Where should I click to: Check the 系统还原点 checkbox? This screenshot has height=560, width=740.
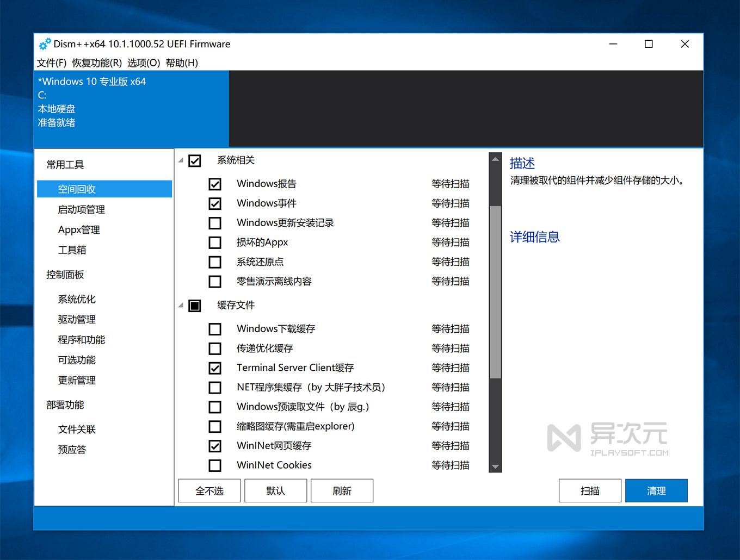(215, 263)
